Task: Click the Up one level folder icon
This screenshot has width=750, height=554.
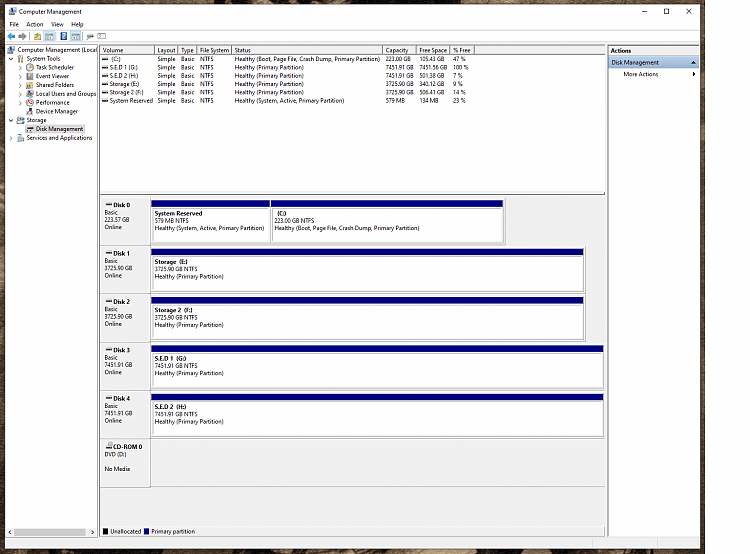Action: pos(37,36)
